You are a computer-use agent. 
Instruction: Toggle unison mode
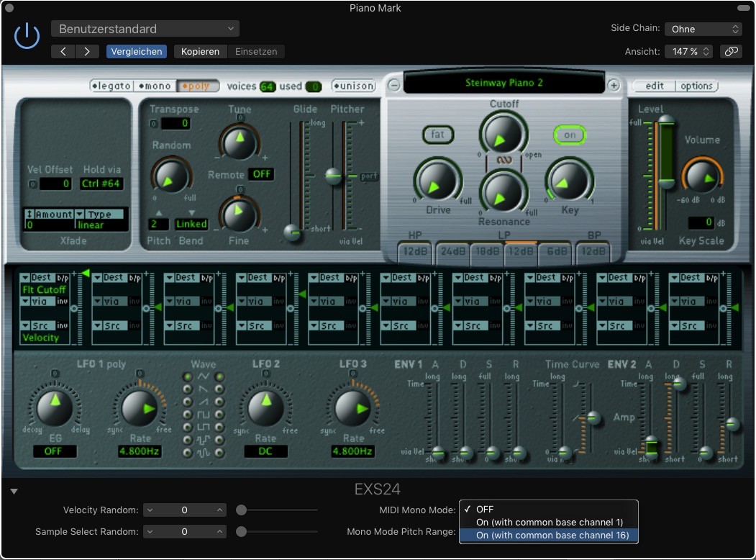[x=354, y=86]
